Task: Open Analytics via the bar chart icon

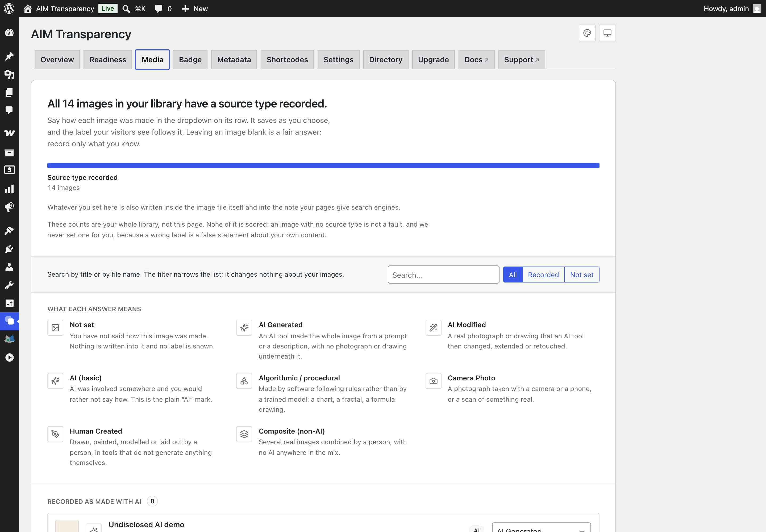Action: pyautogui.click(x=9, y=189)
